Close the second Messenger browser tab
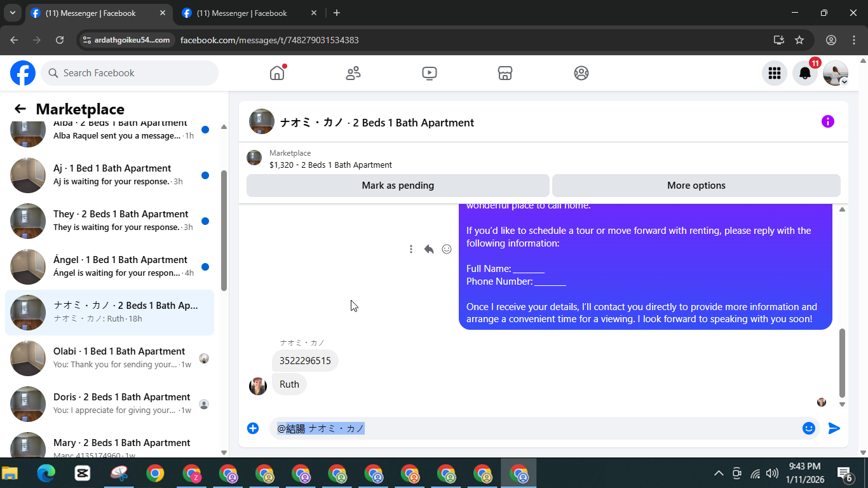 pos(314,13)
